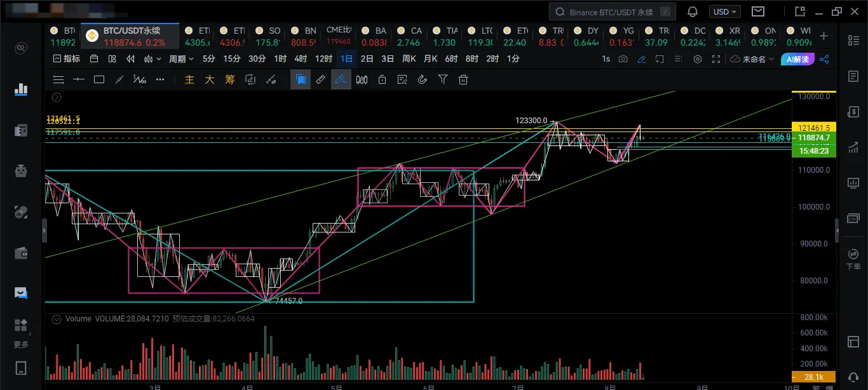Screen dimensions: 868x390
Task: Select the wave numbering drawing tool
Action: click(x=139, y=79)
